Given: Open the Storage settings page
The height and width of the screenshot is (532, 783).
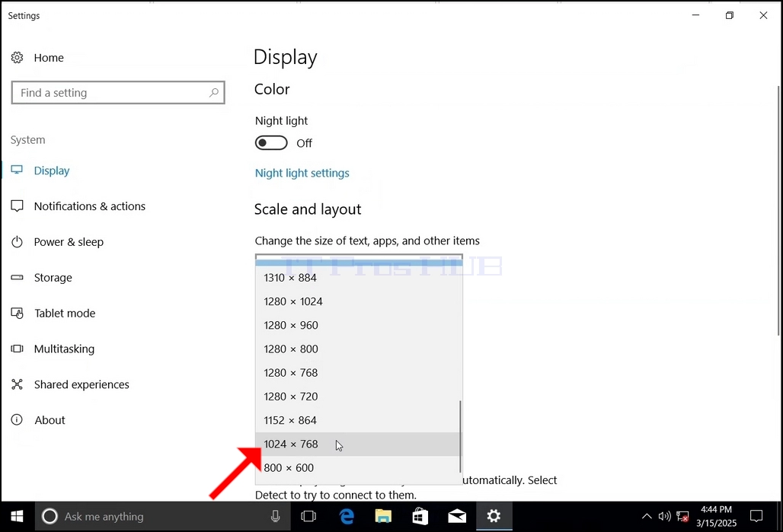Looking at the screenshot, I should point(53,278).
